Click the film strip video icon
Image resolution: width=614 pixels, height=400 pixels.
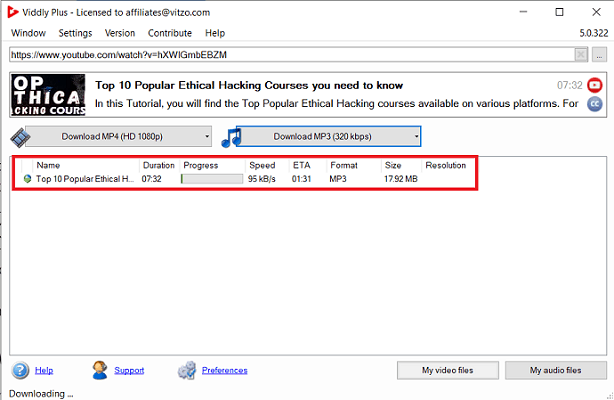(20, 137)
